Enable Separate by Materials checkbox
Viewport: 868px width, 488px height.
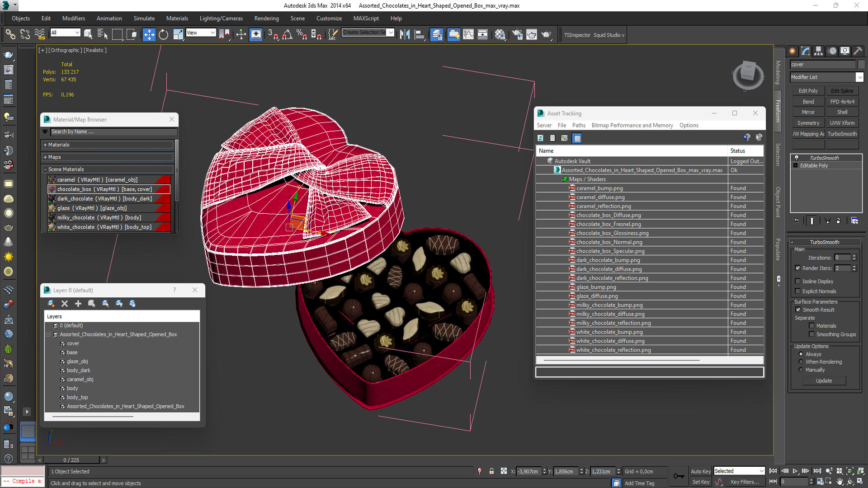pos(812,326)
